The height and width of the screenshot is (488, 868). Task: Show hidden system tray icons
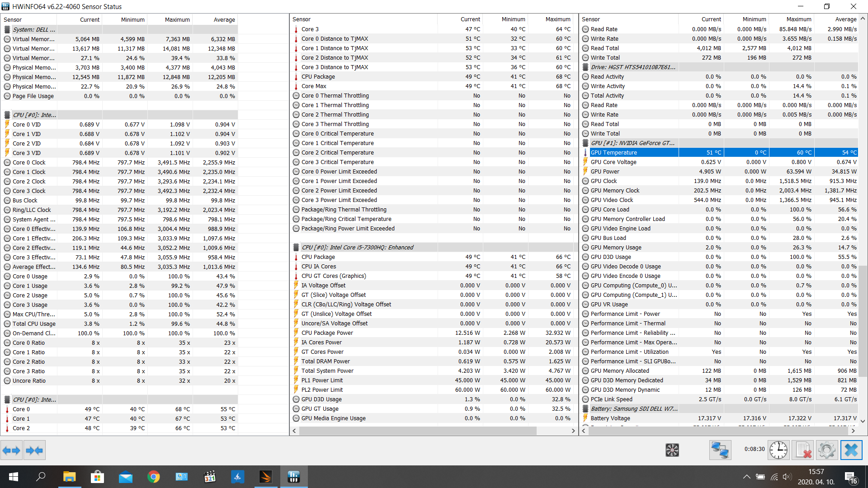[x=746, y=477]
